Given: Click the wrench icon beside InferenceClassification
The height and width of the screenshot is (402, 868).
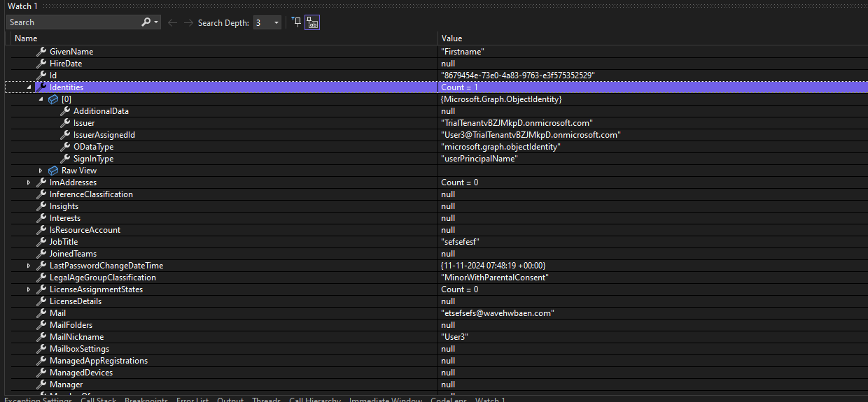Looking at the screenshot, I should coord(41,194).
